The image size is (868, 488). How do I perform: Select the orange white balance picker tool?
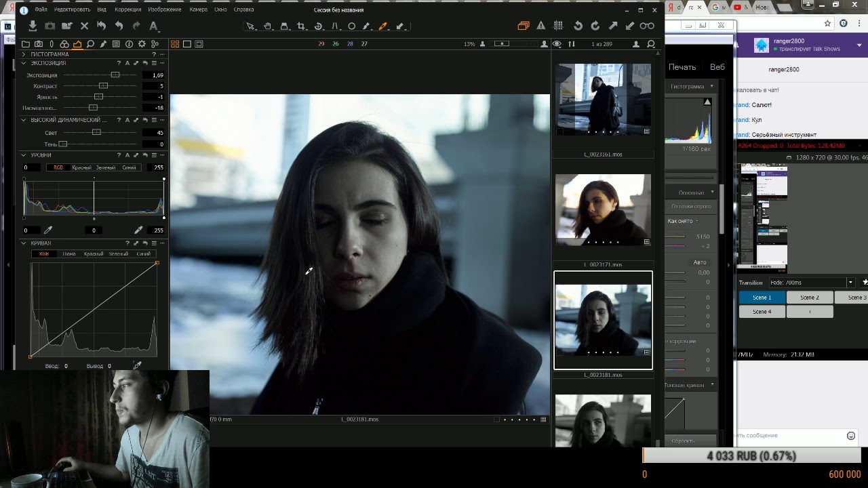382,26
